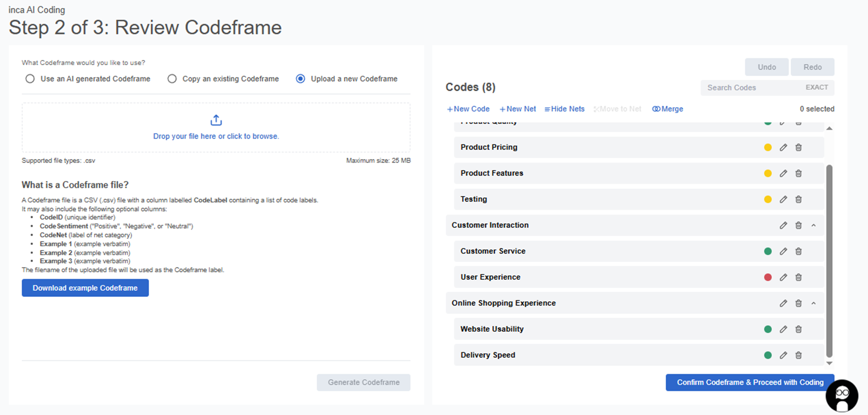Collapse the Online Shopping Experience net

pos(813,303)
